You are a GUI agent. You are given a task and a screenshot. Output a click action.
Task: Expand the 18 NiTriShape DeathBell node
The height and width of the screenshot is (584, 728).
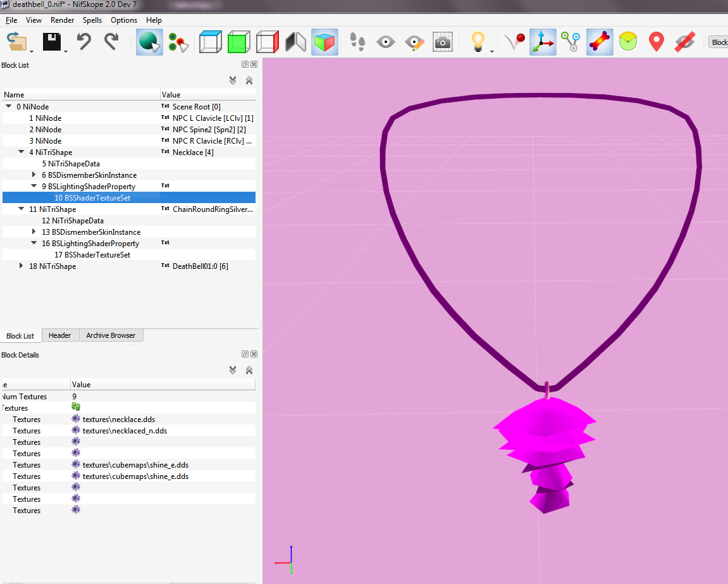(x=21, y=266)
